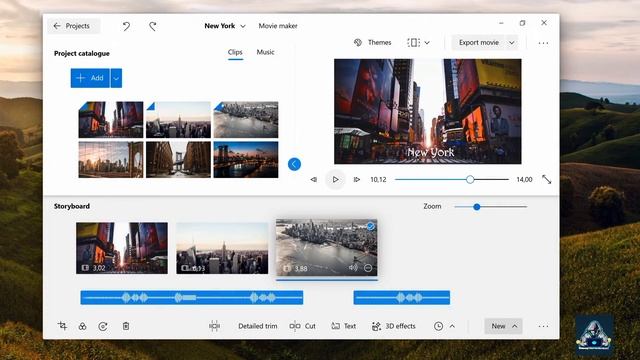Step to the previous frame

click(313, 180)
